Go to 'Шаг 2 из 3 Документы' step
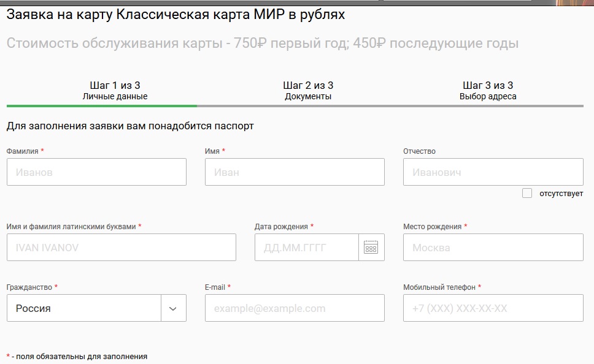The image size is (594, 364). click(x=308, y=91)
